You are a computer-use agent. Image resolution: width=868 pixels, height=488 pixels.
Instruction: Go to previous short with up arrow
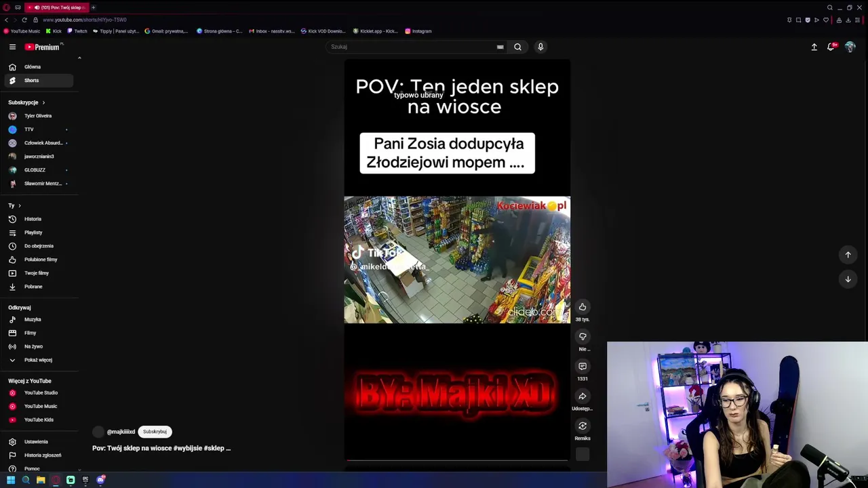click(848, 255)
